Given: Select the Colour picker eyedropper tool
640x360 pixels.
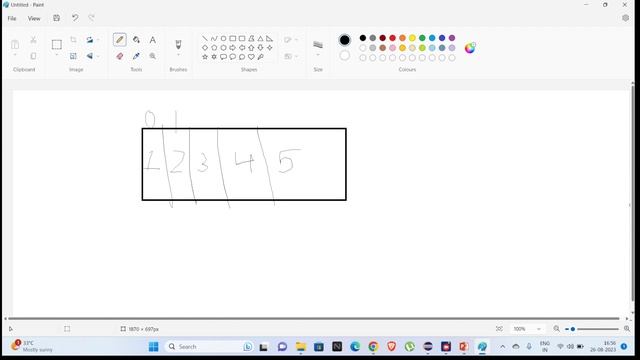Looking at the screenshot, I should [x=136, y=56].
